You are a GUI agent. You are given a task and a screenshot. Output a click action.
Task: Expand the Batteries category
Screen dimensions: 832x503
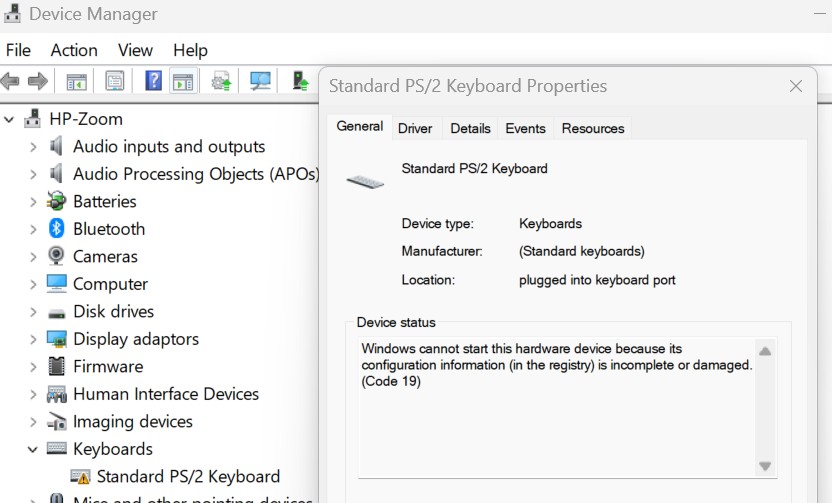(33, 202)
